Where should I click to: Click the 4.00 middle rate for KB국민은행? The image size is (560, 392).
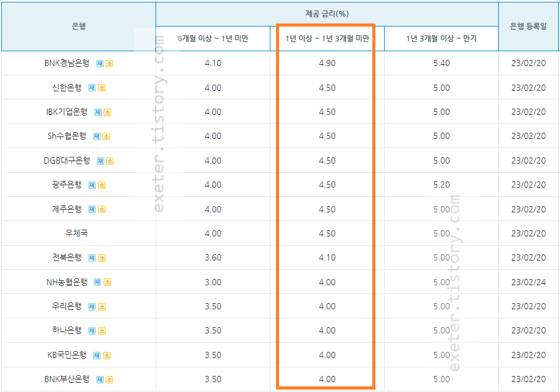[327, 355]
